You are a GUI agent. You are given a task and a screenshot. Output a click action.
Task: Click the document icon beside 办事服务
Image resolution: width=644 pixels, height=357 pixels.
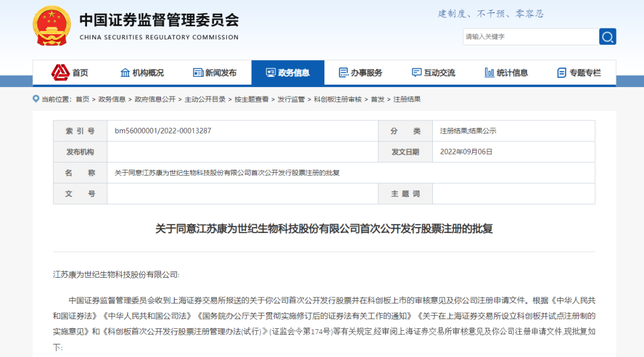coord(343,73)
